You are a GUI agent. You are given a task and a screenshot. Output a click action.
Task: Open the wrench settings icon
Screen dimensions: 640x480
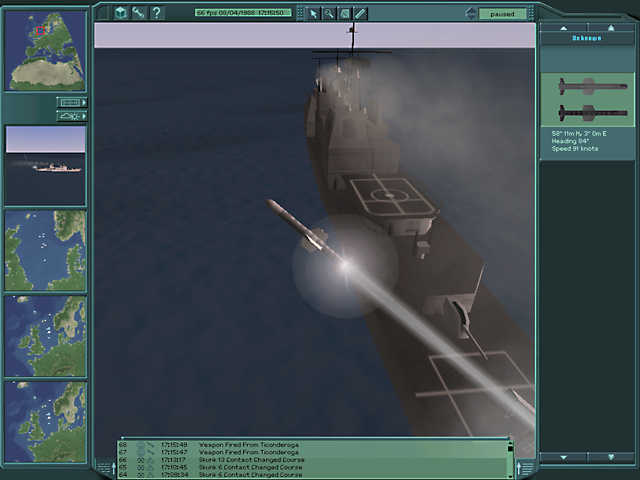(x=138, y=13)
